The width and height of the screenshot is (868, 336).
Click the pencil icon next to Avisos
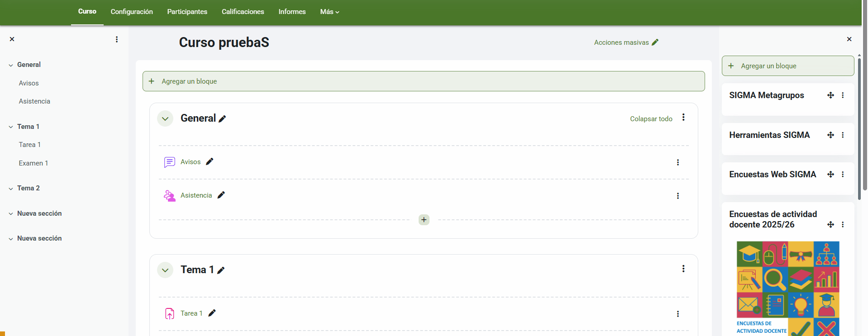tap(210, 162)
